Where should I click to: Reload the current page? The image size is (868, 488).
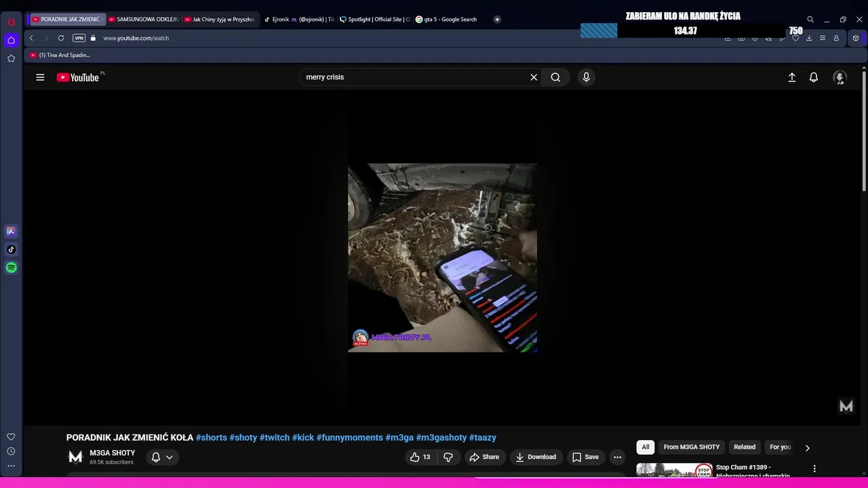pos(61,38)
